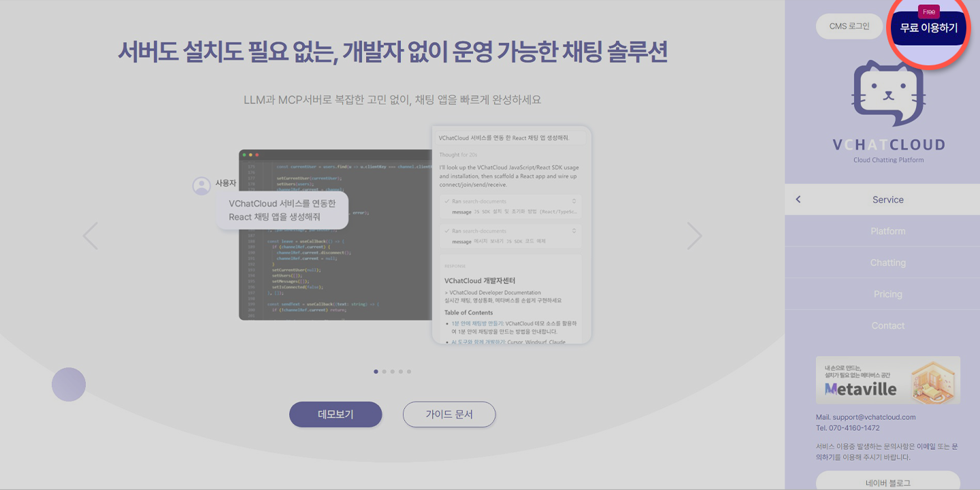Open the 가이드 문서 guide document
The image size is (980, 490).
(x=449, y=414)
